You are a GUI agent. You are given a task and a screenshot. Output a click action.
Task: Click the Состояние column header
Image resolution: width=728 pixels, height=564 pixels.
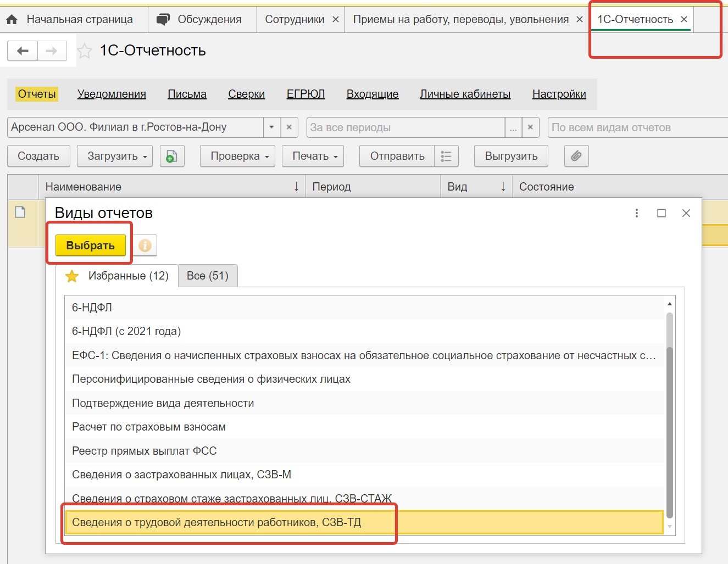click(620, 187)
